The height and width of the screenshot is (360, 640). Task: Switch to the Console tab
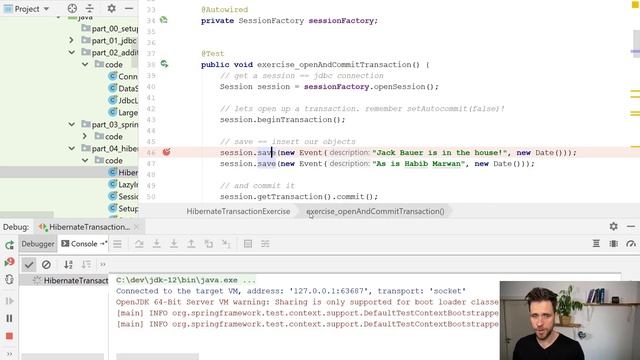tap(83, 244)
